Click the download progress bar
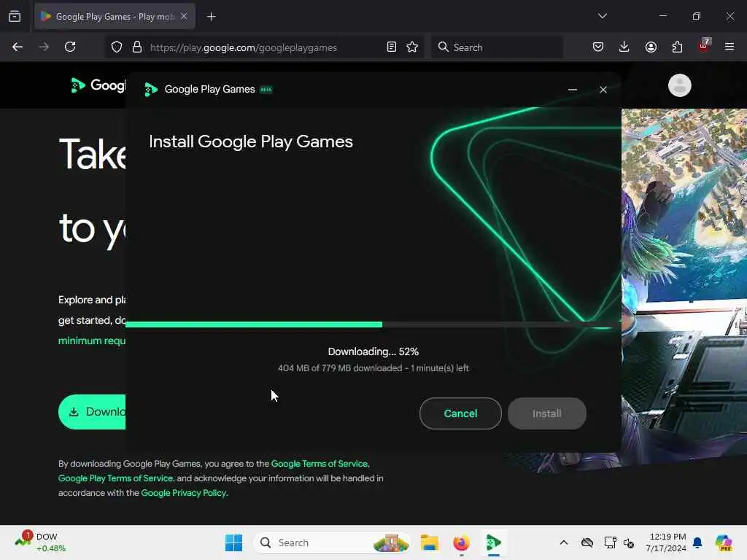Viewport: 747px width, 560px height. 373,324
